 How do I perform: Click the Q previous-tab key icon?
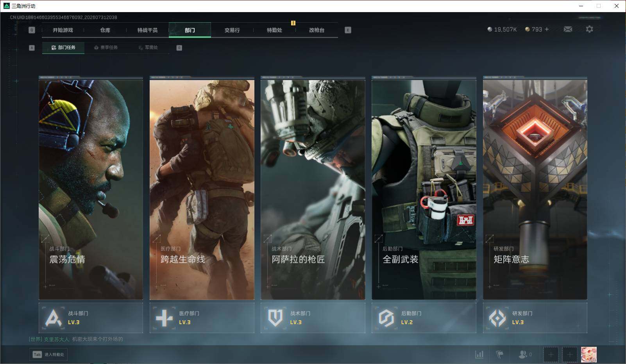click(32, 30)
